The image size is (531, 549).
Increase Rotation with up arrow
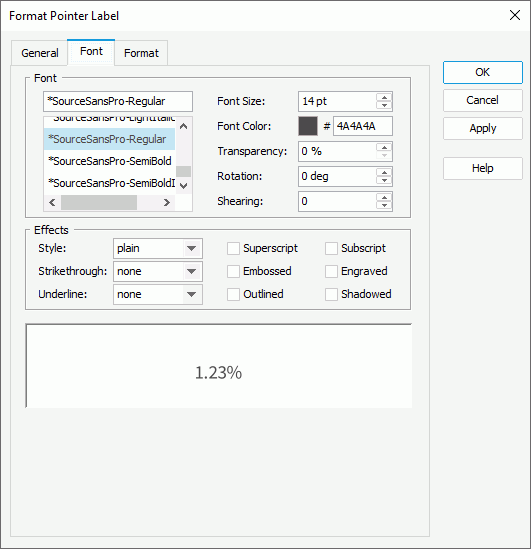tap(384, 173)
